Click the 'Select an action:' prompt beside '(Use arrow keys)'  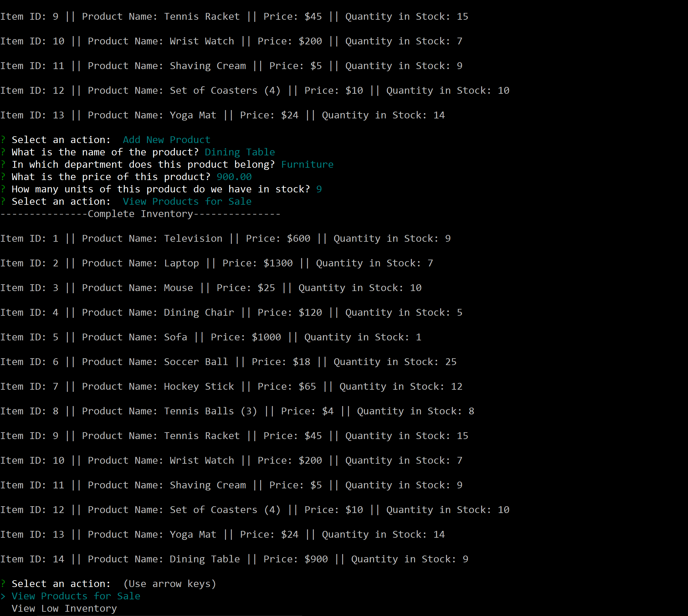61,584
